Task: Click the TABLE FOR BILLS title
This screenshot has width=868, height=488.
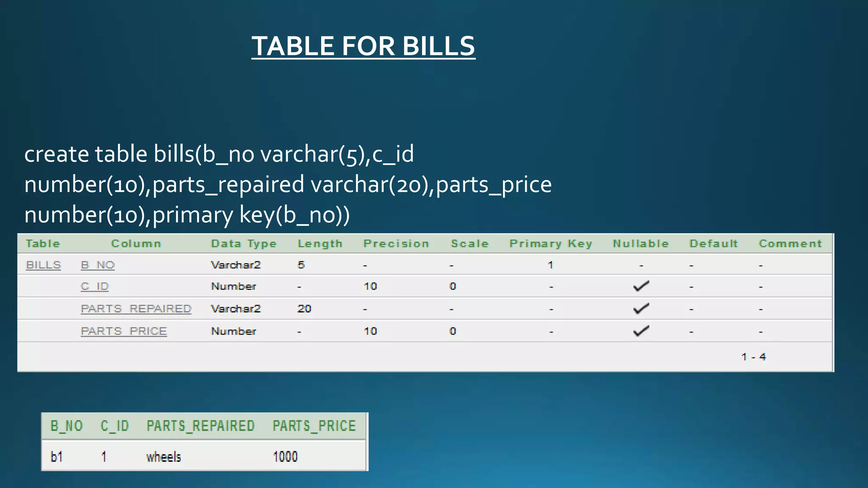Action: 363,46
